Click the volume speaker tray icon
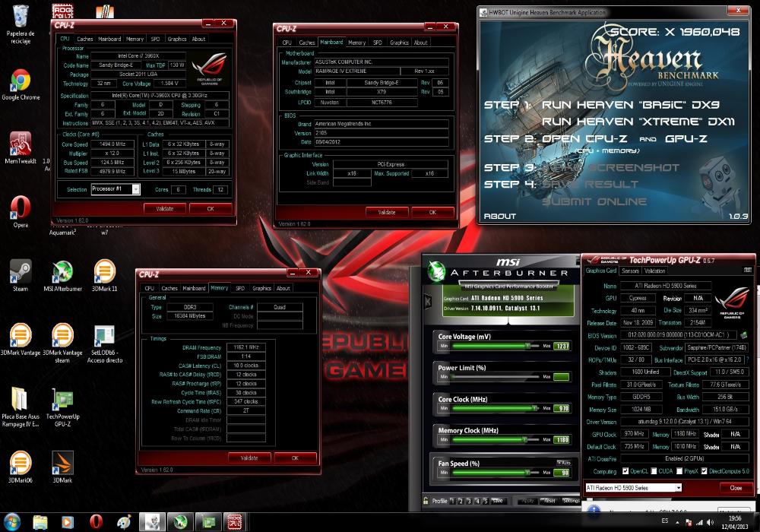Viewport: 760px width, 532px height. click(710, 522)
